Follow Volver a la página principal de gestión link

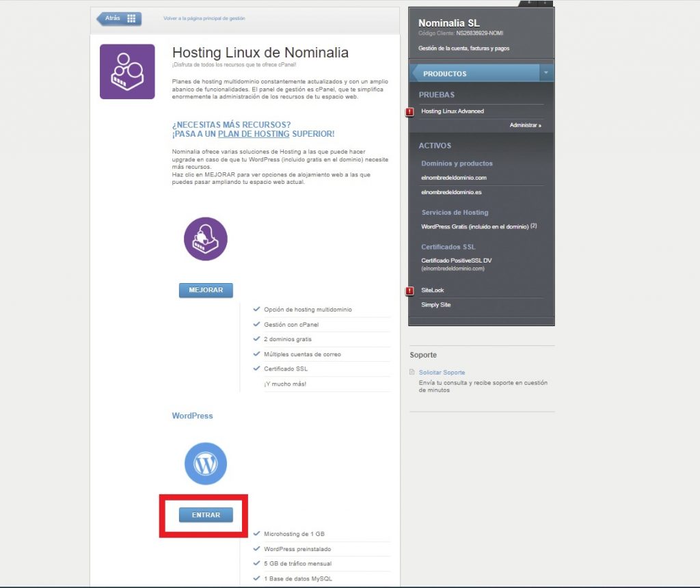coord(204,18)
